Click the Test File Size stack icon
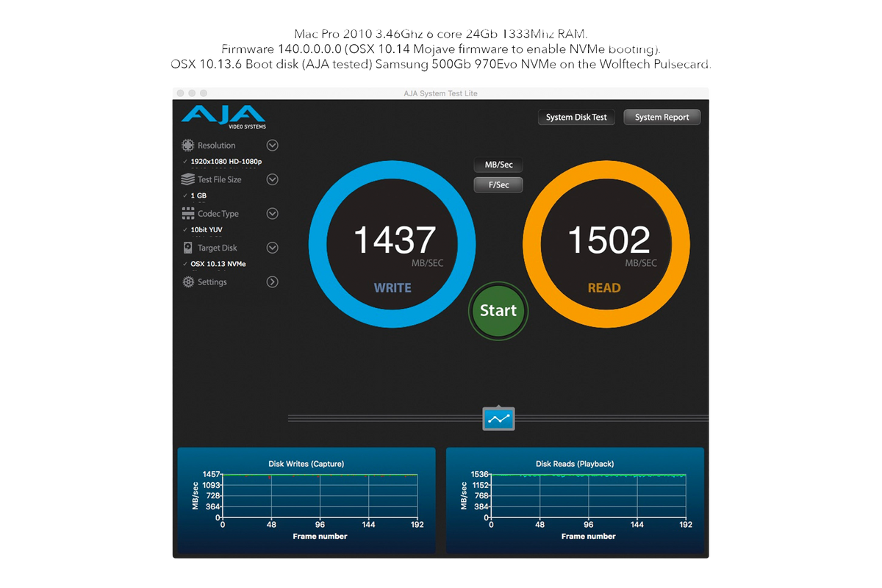The height and width of the screenshot is (588, 882). pos(188,179)
